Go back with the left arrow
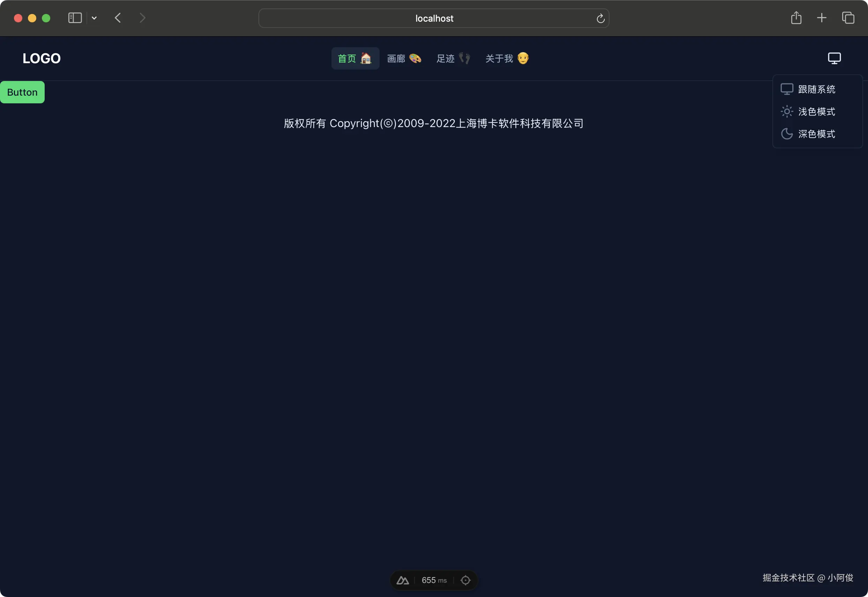 coord(118,18)
